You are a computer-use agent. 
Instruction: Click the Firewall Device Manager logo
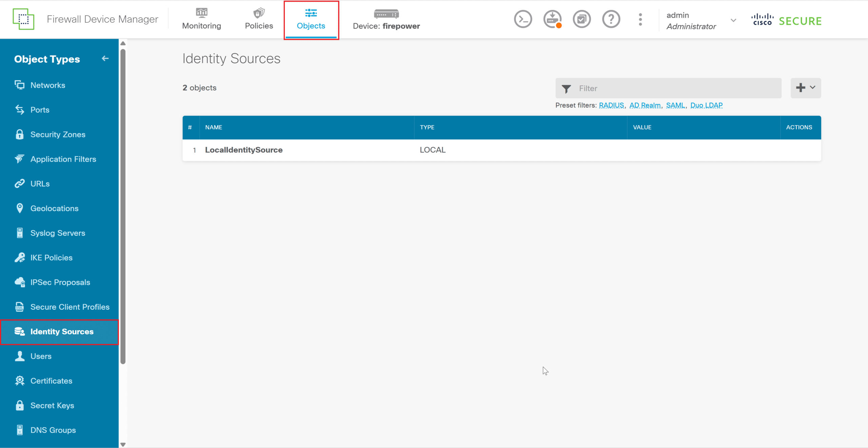pyautogui.click(x=23, y=19)
